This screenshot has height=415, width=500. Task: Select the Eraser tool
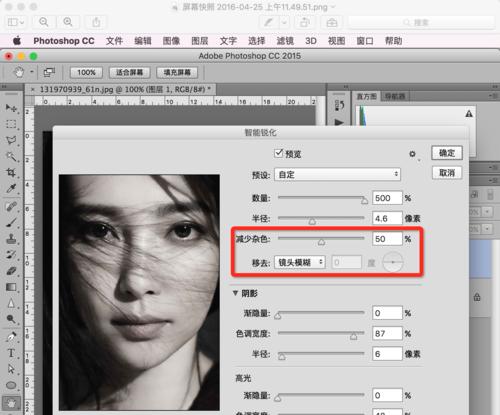tap(11, 271)
